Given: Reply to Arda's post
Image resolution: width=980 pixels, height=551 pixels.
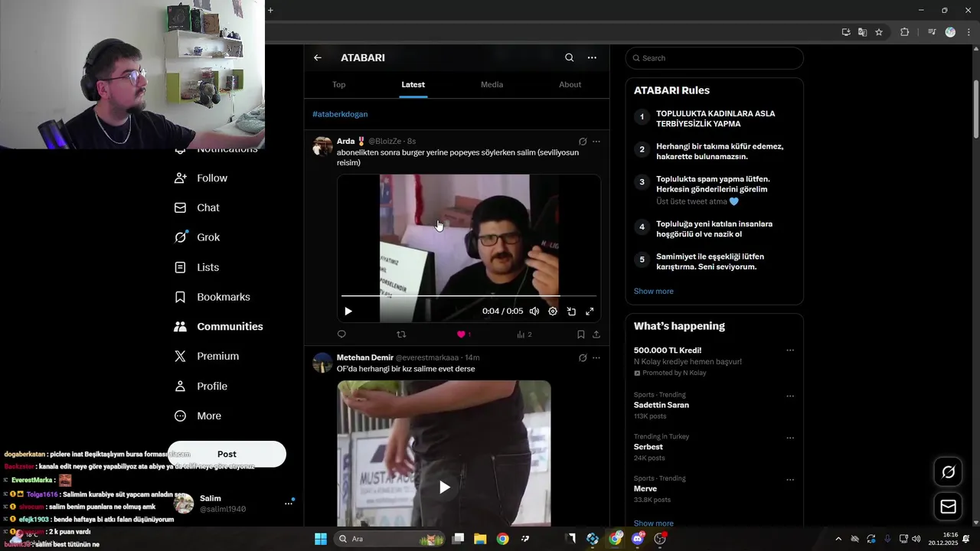Looking at the screenshot, I should [341, 334].
